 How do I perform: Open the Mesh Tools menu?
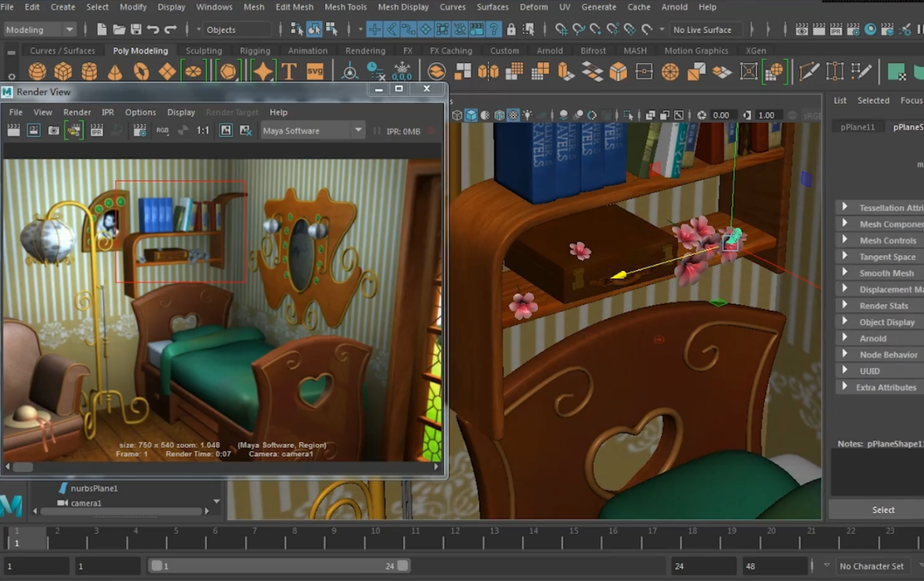(x=345, y=7)
